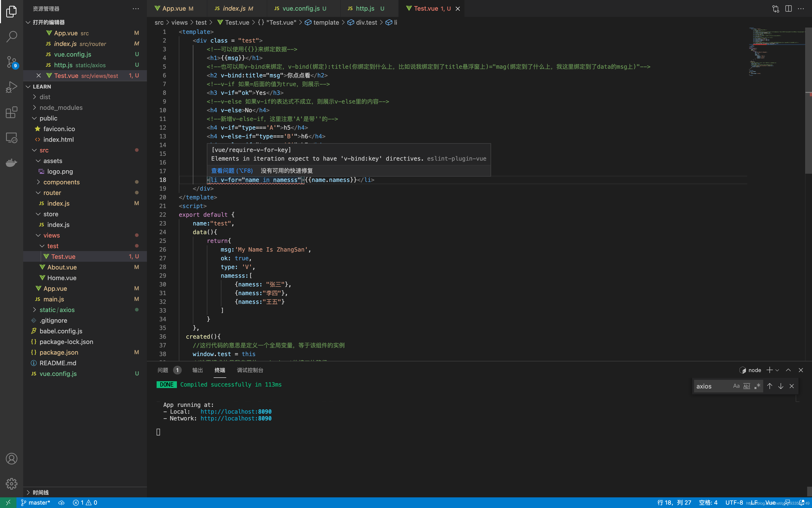Viewport: 812px width, 508px height.
Task: Open the Network localhost:8090 terminal link
Action: (x=236, y=419)
